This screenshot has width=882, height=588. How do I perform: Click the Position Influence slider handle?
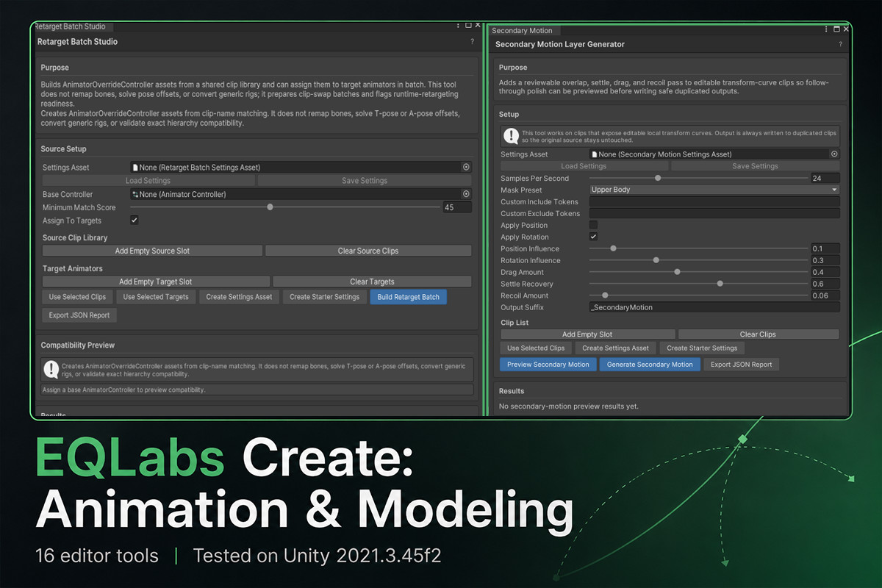(x=613, y=248)
